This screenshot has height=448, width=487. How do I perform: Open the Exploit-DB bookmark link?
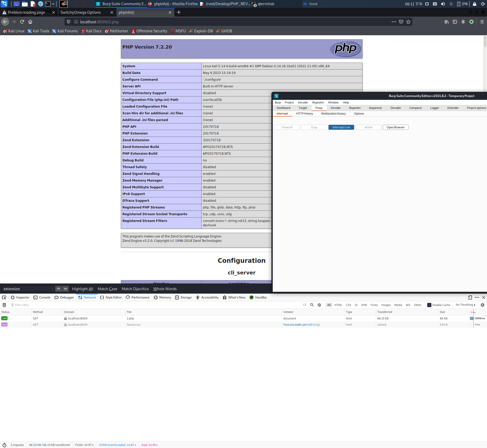[203, 31]
